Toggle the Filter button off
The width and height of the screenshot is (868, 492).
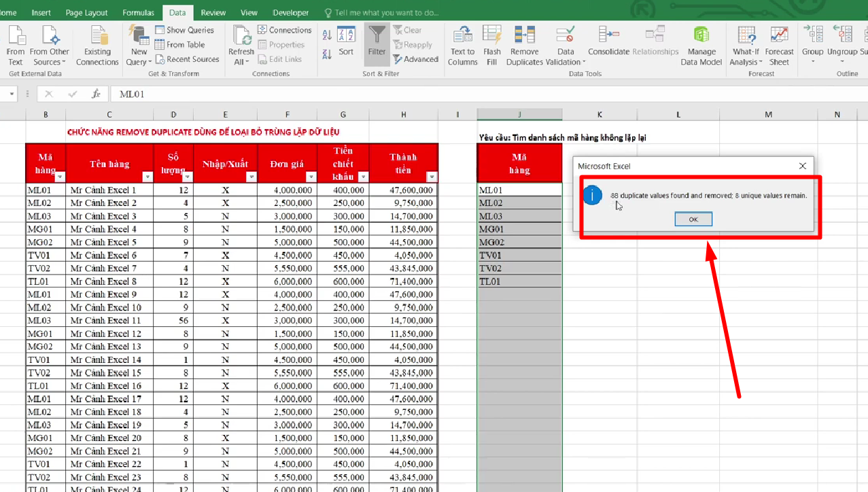(x=376, y=41)
